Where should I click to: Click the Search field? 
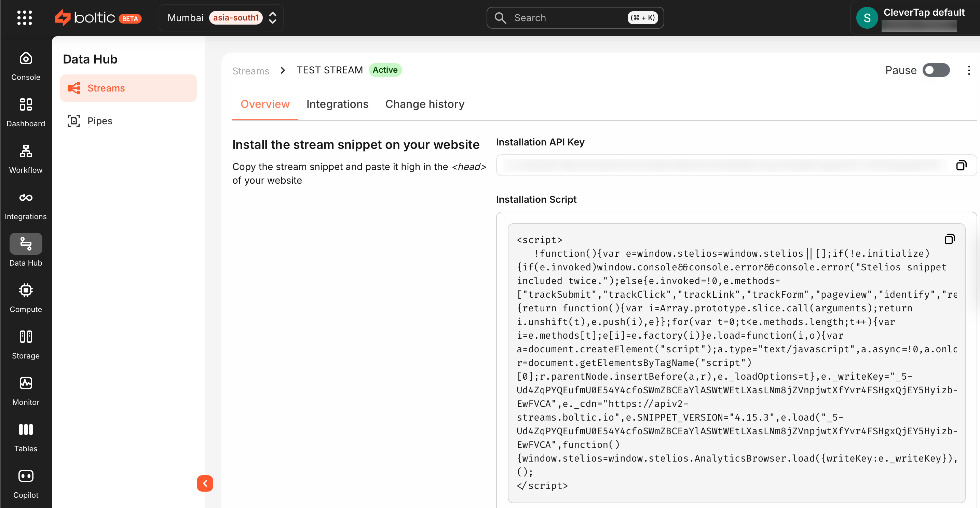575,18
